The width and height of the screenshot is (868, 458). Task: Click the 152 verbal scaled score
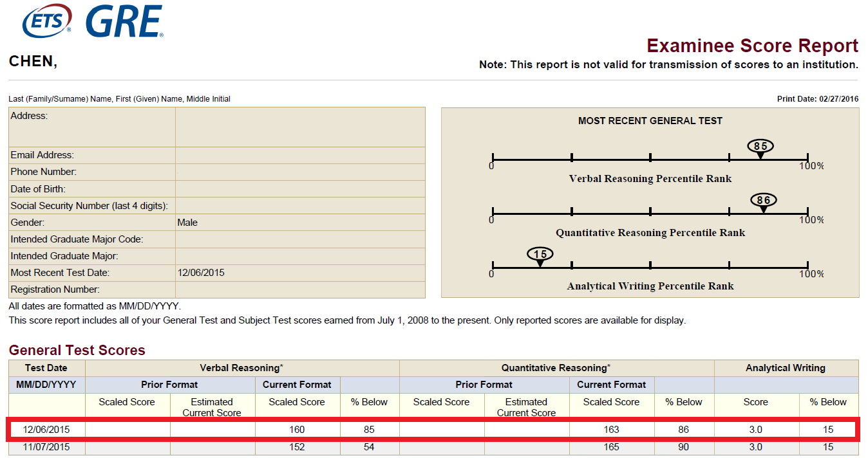(297, 447)
